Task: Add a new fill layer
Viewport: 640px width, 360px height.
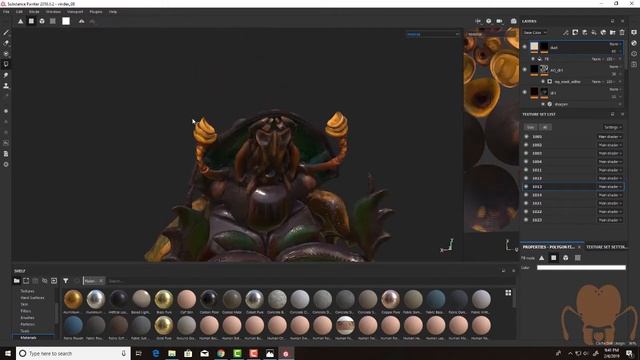Action: coord(594,32)
